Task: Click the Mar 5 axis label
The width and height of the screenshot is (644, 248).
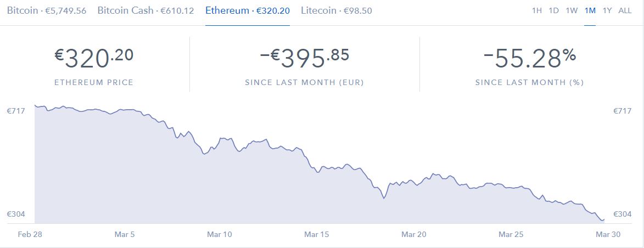Action: (125, 235)
